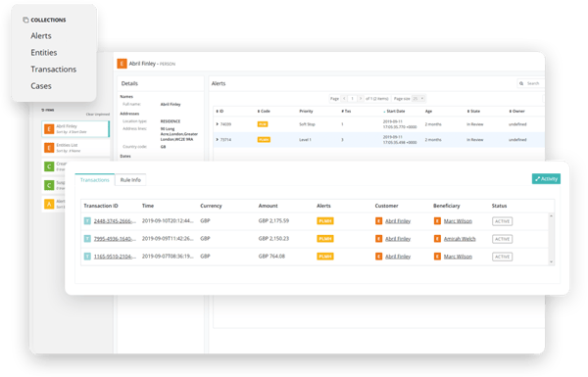Viewport: 588px width, 377px height.
Task: Click customer entity icon in the GBP 764.08 row
Action: point(378,257)
